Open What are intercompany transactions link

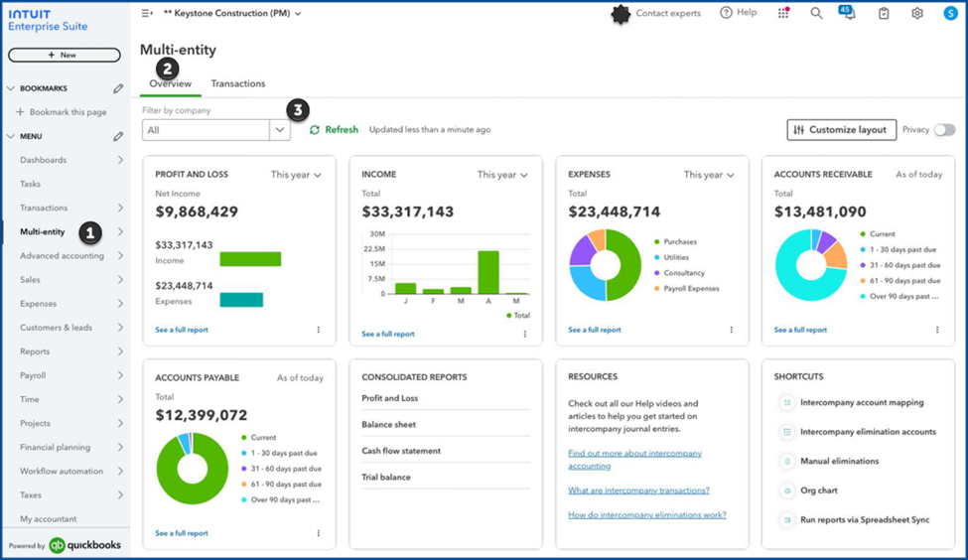[638, 490]
